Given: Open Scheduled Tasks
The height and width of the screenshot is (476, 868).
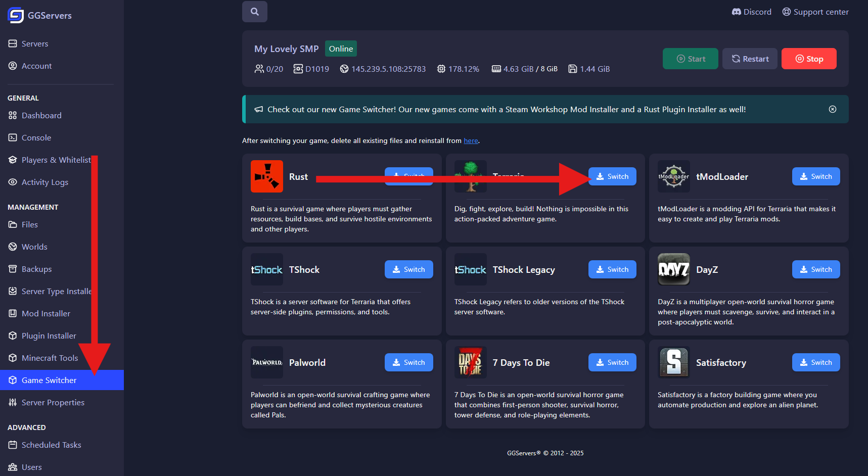Looking at the screenshot, I should 51,445.
